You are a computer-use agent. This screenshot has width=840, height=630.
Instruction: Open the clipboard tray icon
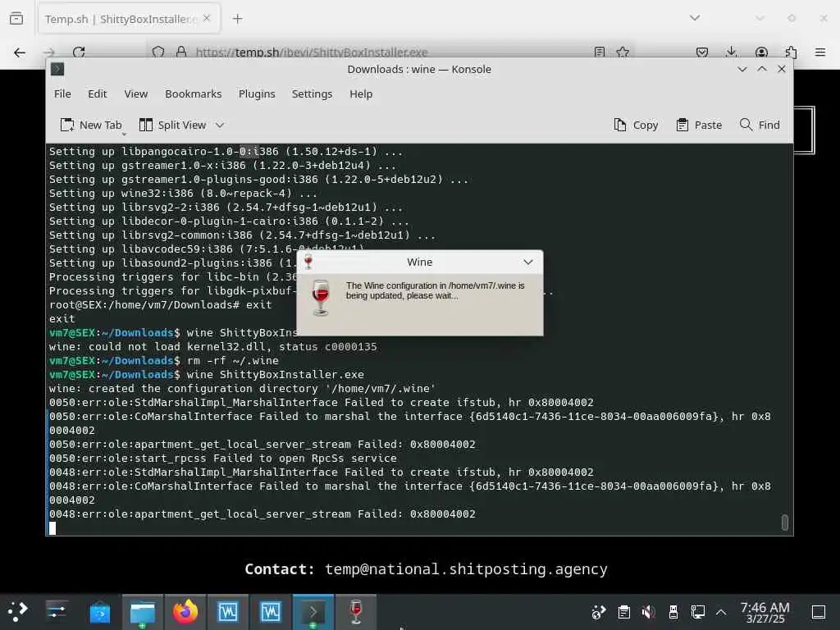click(x=623, y=612)
